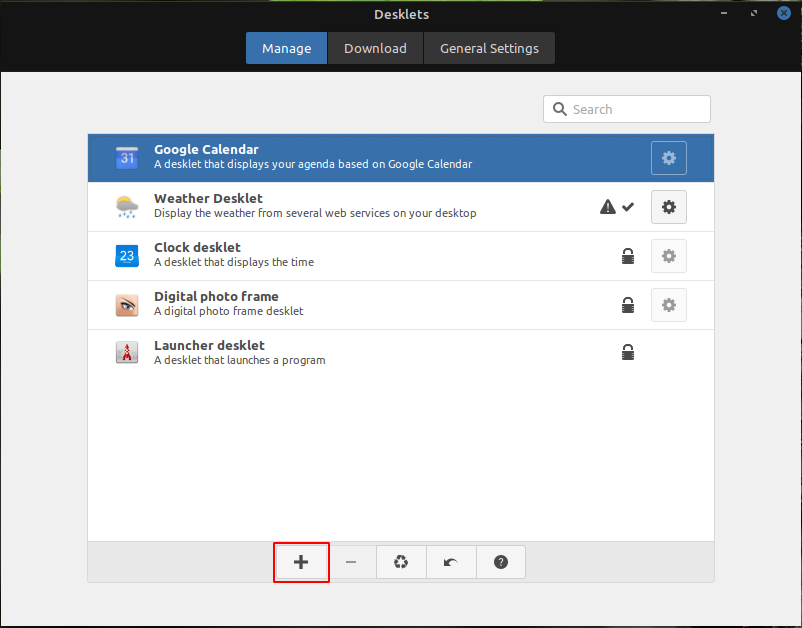Click the search magnifier icon
Viewport: 802px width, 628px height.
pos(560,109)
